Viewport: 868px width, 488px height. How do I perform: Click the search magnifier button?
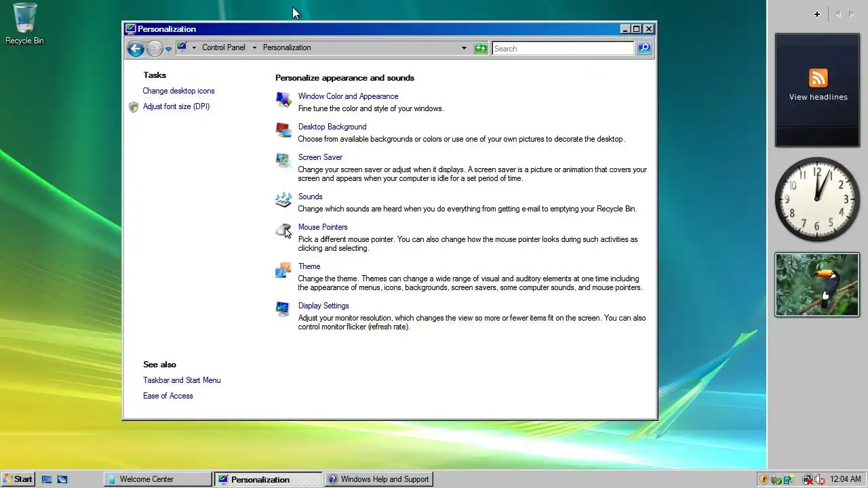tap(644, 48)
